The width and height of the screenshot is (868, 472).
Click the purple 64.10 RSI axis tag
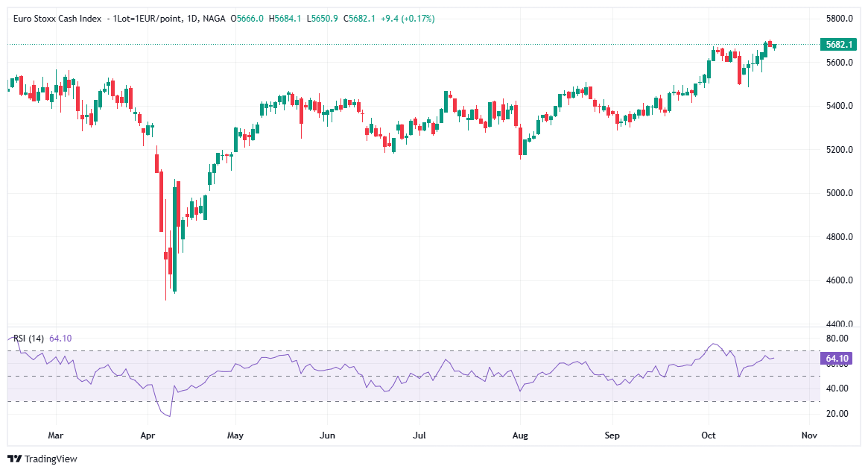tap(839, 359)
